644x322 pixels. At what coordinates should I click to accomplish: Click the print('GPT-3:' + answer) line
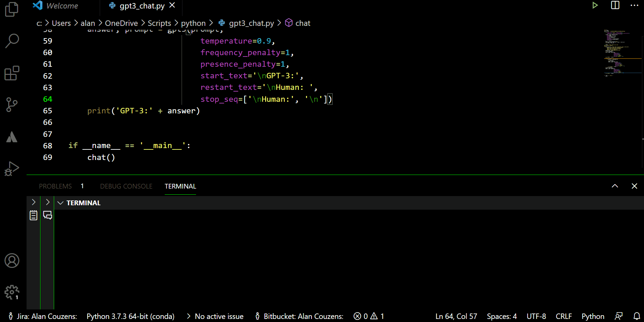[143, 111]
